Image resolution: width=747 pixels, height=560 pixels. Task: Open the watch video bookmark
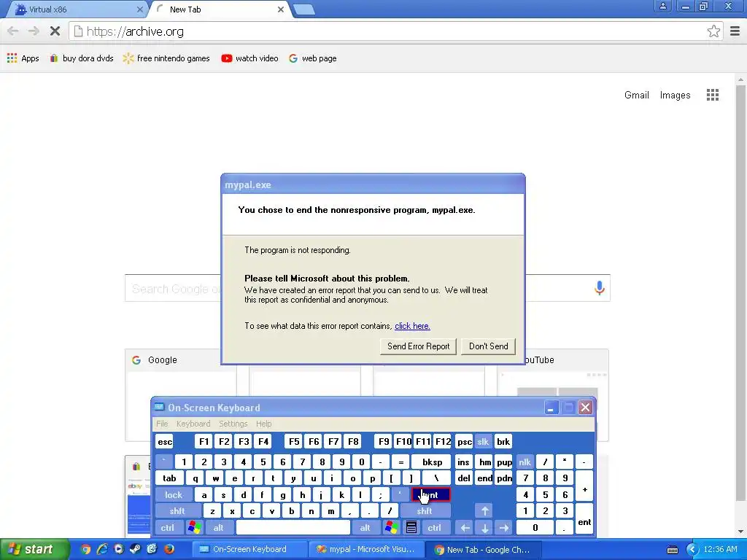(x=249, y=58)
